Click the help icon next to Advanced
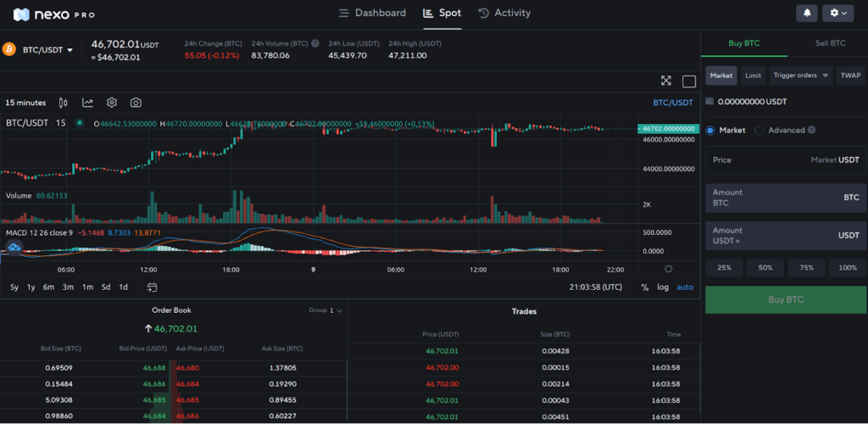 point(811,131)
